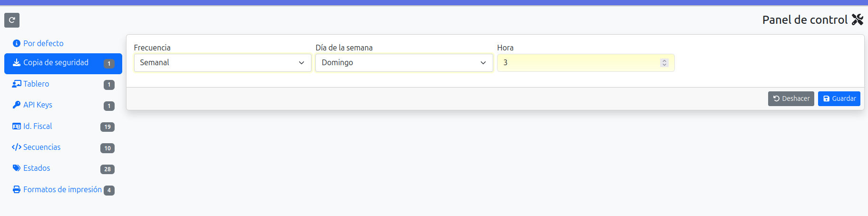Screen dimensions: 868x216
Task: Focus the Hora input field
Action: pos(578,63)
